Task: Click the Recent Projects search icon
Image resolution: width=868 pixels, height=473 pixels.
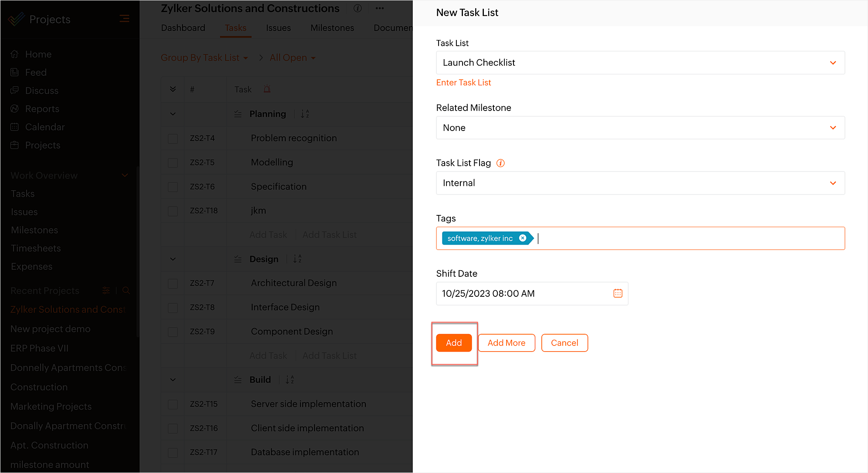Action: pos(126,290)
